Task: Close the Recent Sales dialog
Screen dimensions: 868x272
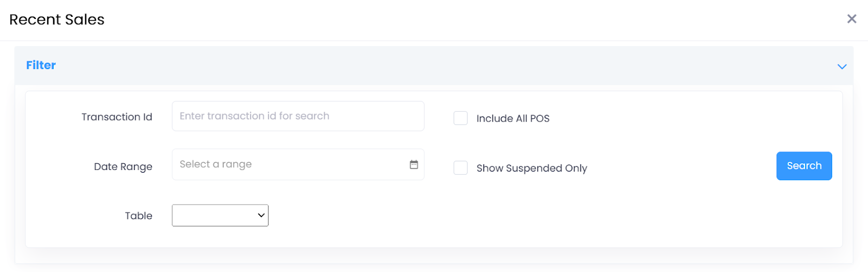Action: (x=852, y=19)
